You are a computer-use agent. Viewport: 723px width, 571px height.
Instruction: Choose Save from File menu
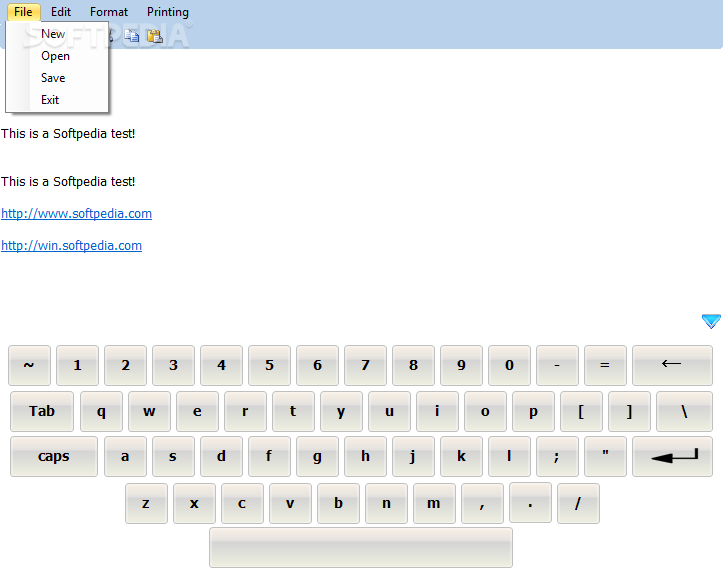[x=57, y=77]
